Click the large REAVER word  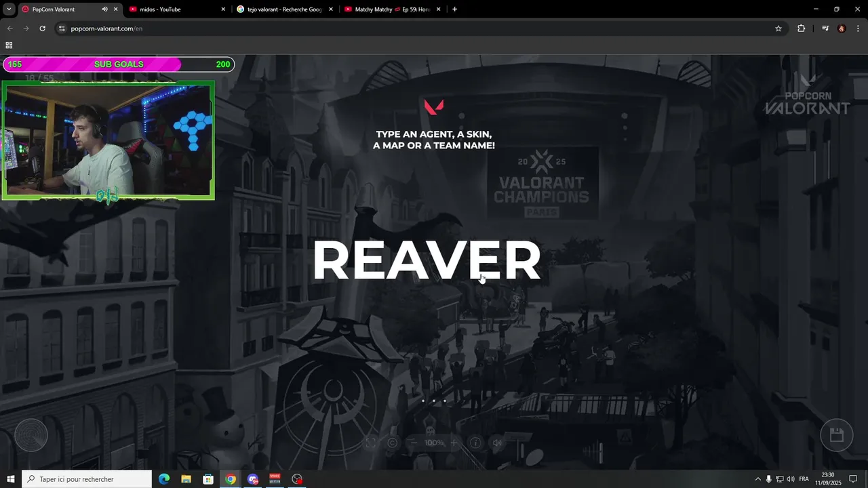(x=427, y=261)
